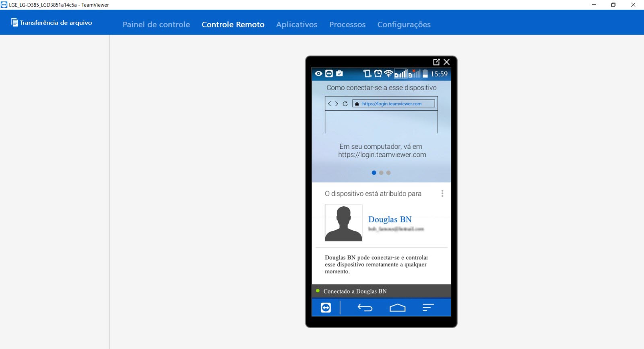Switch to Painel de controle tab
644x349 pixels.
point(156,25)
